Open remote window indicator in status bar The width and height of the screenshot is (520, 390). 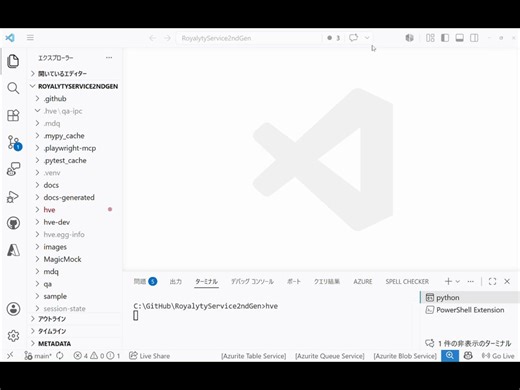(10, 356)
